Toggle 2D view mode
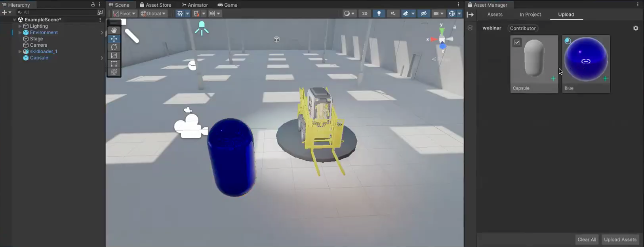The height and width of the screenshot is (247, 644). pos(364,13)
